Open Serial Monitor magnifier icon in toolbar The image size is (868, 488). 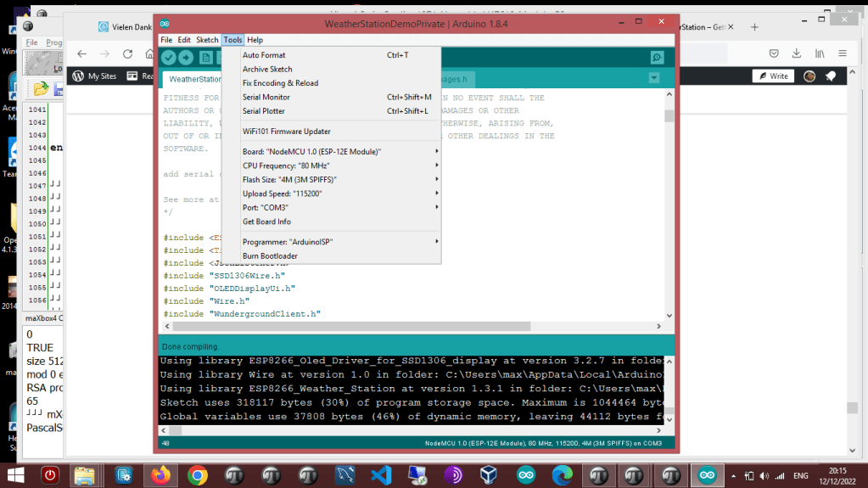(x=657, y=57)
